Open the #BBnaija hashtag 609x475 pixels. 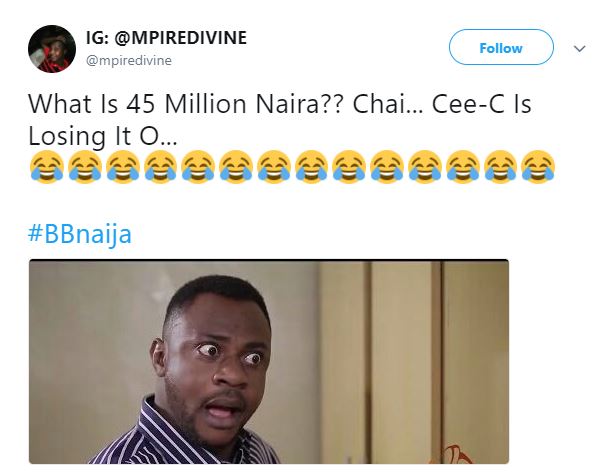click(x=80, y=234)
